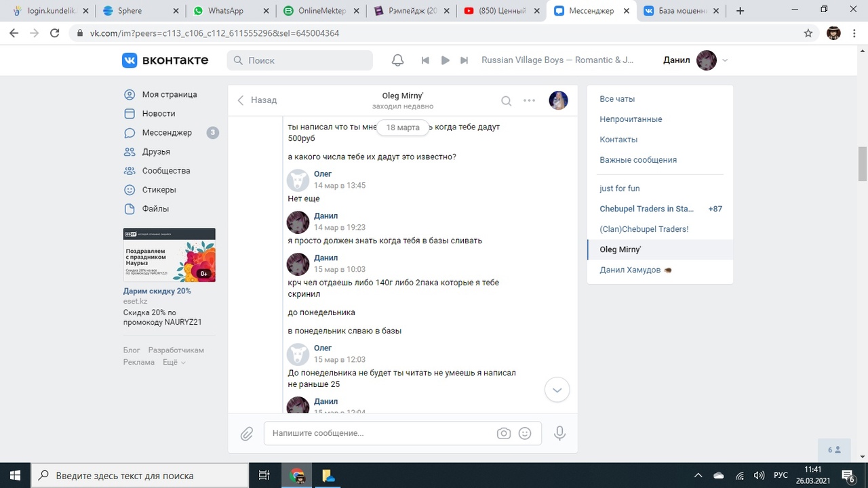Search within the Oleg Mirny' conversation
This screenshot has height=488, width=868.
click(x=506, y=101)
